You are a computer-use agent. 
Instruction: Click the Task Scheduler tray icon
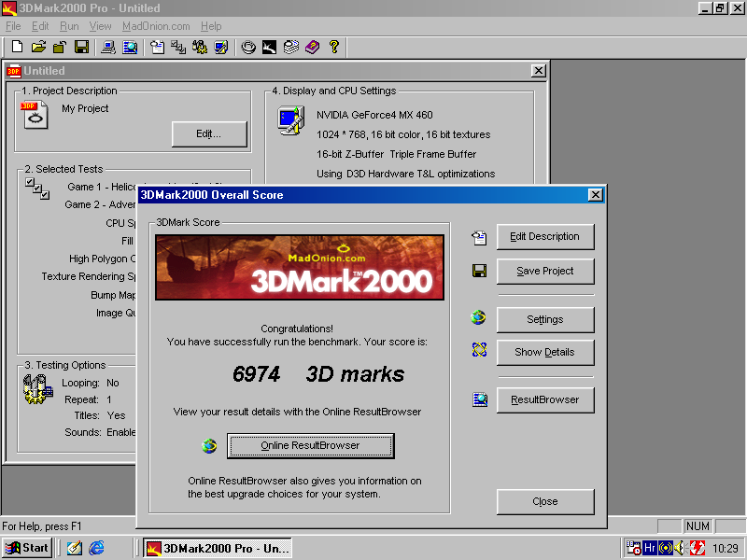tap(633, 548)
